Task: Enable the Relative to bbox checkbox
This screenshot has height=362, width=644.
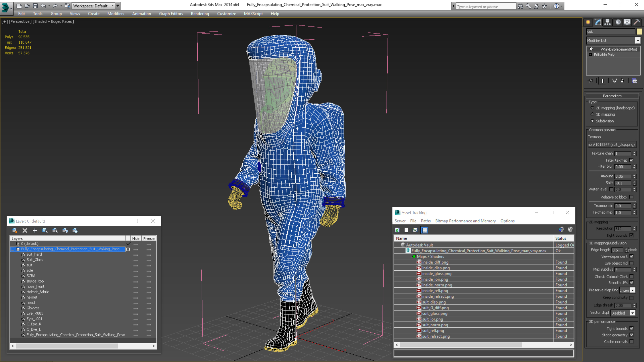Action: click(x=631, y=197)
